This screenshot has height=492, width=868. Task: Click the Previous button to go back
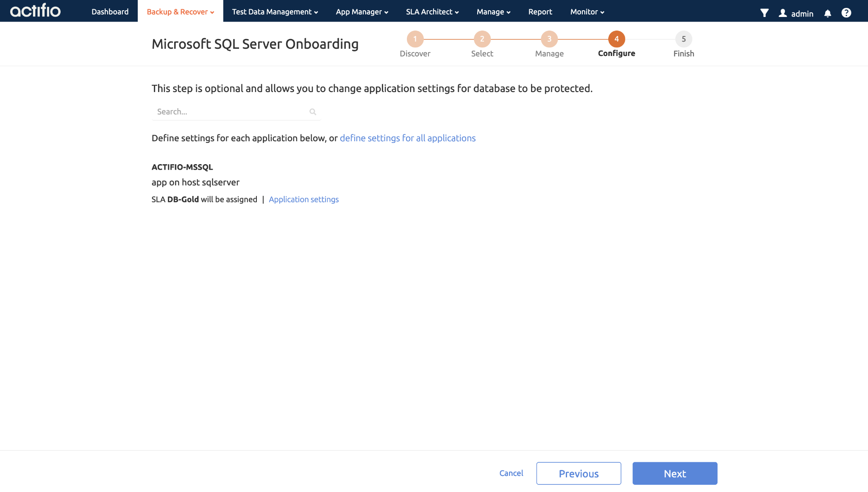tap(579, 473)
